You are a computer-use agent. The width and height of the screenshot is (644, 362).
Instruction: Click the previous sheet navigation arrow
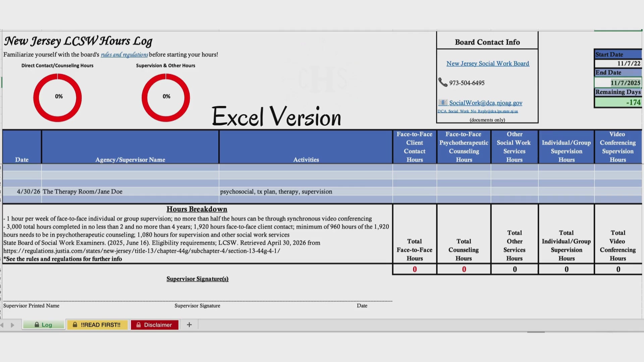[x=2, y=325]
